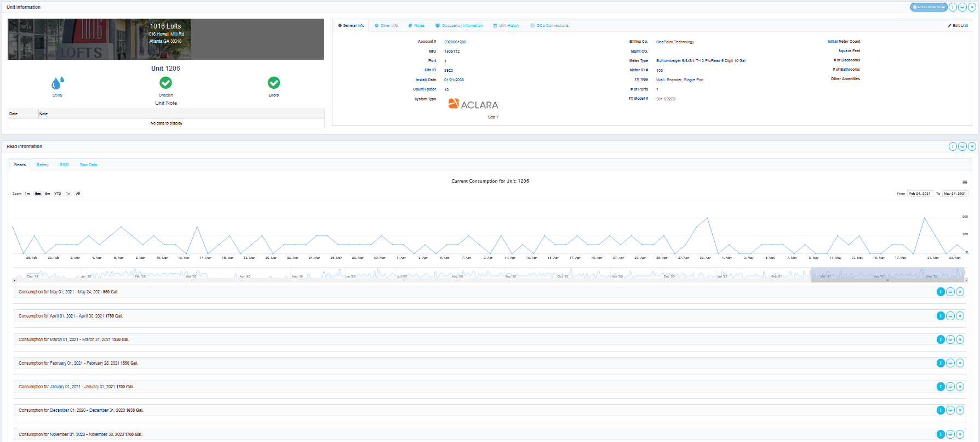The image size is (980, 442).
Task: Click the Errors green checkmark icon
Action: pyautogui.click(x=273, y=83)
